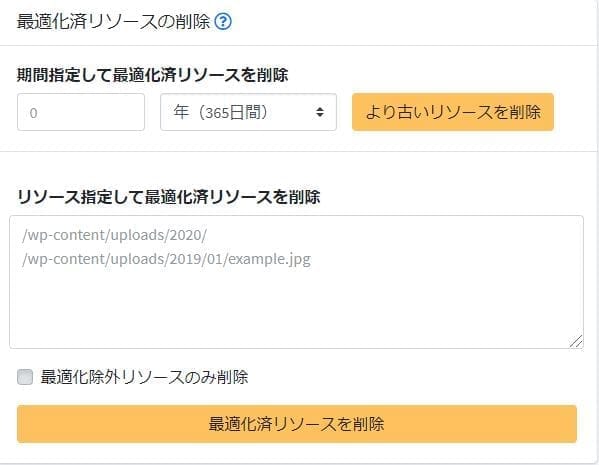Click より古いリソースを削除 button
The height and width of the screenshot is (465, 599).
tap(453, 112)
